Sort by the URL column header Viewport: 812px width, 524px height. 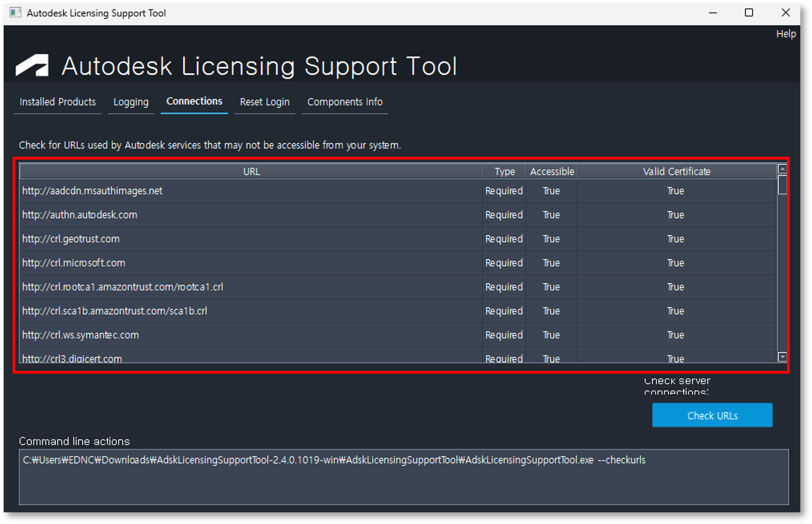tap(251, 171)
